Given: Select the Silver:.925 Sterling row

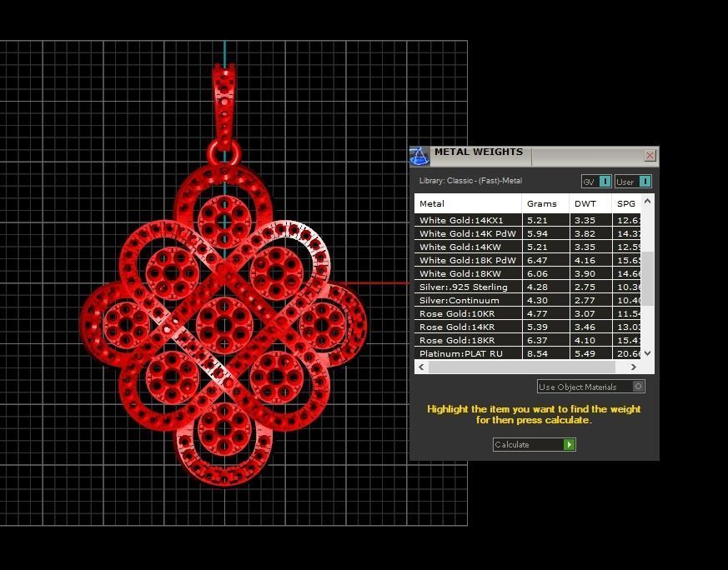Looking at the screenshot, I should tap(528, 287).
